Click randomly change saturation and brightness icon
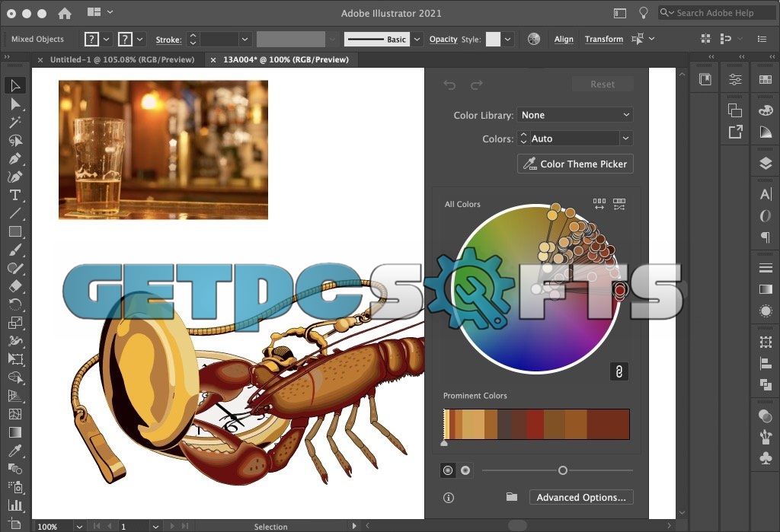This screenshot has width=780, height=532. point(619,204)
